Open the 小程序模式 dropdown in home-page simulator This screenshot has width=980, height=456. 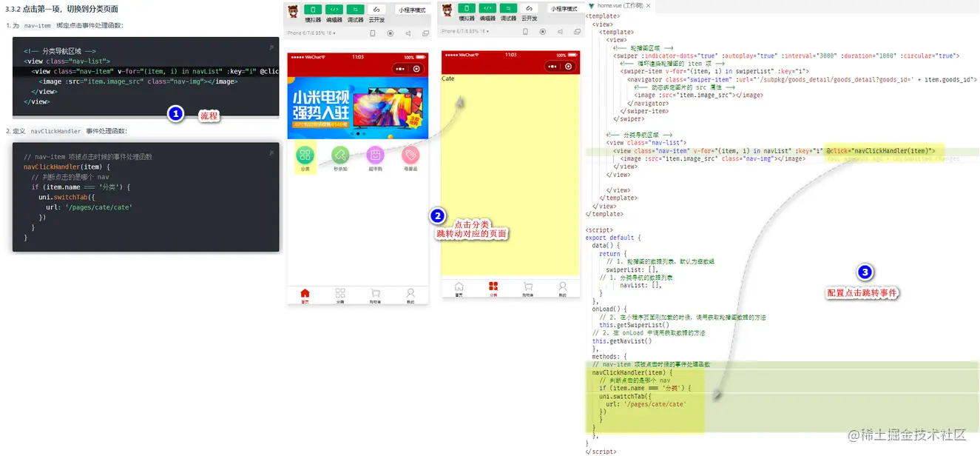(411, 10)
